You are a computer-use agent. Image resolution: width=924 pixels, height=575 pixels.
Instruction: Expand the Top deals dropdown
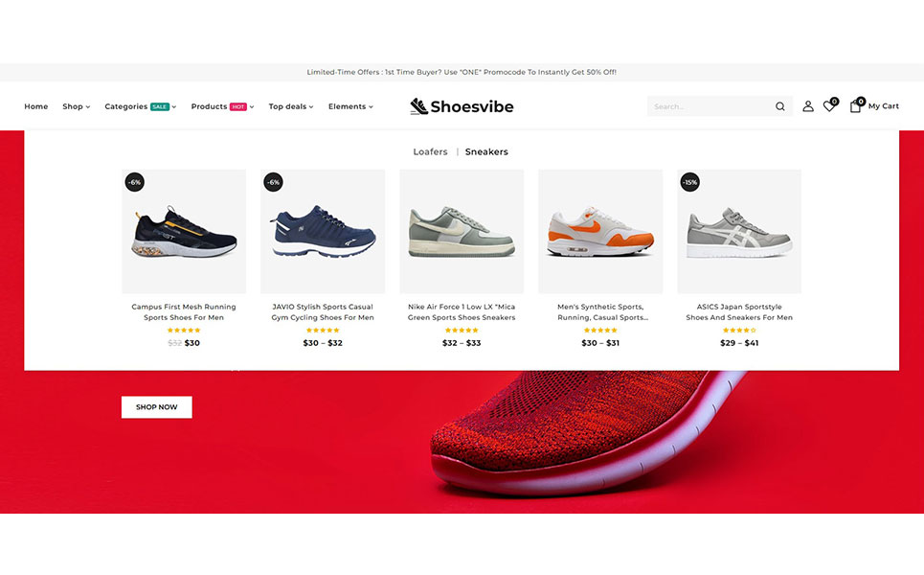(x=291, y=106)
